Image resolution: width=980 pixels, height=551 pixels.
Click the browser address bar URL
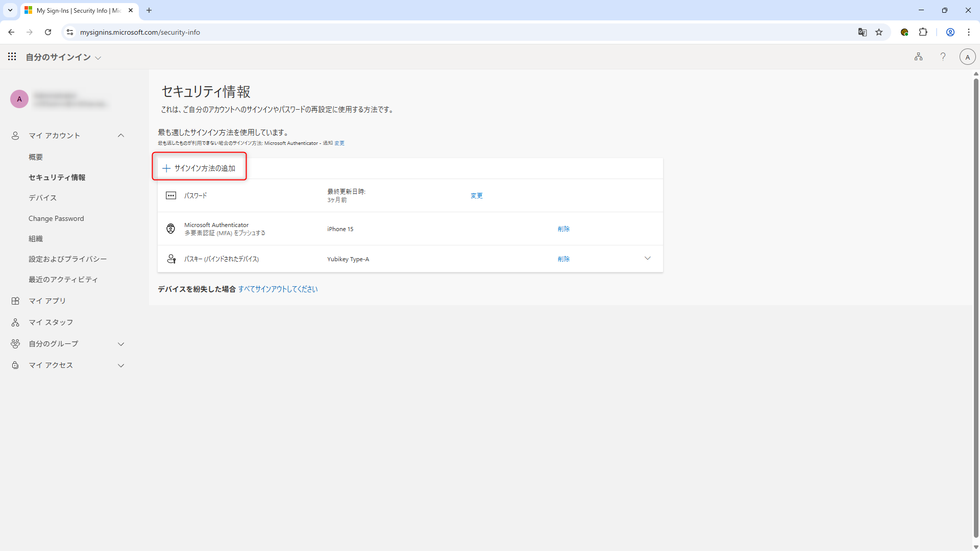tap(140, 32)
